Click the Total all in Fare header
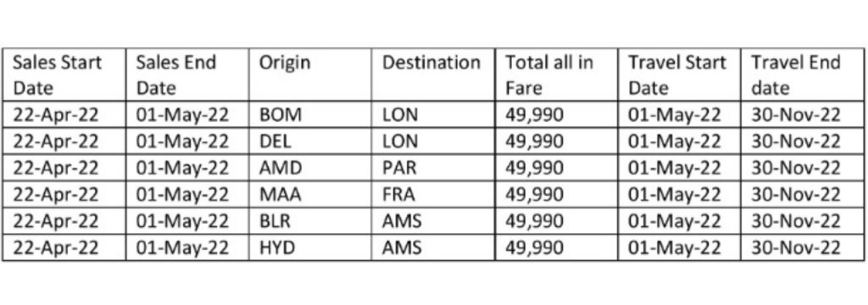 pos(556,75)
